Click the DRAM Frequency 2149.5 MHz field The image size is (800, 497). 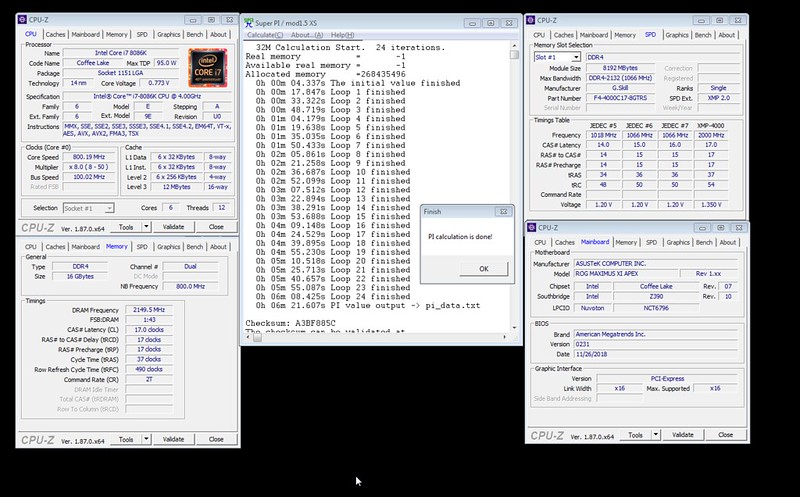[x=148, y=310]
